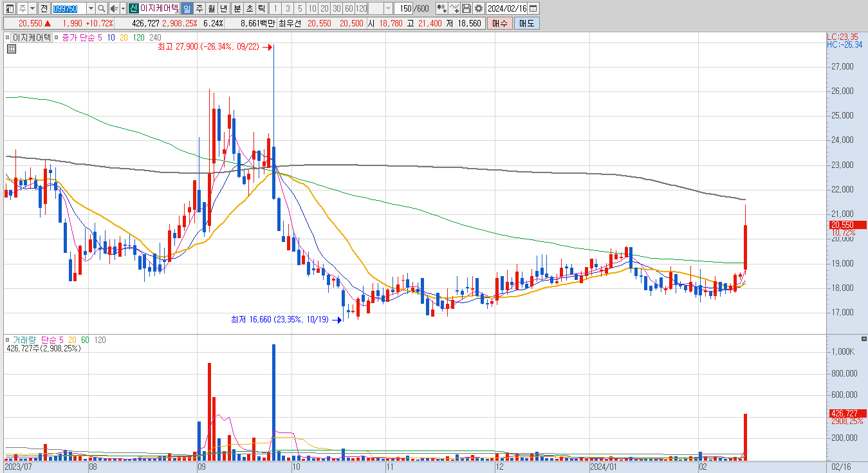868x473 pixels.
Task: Click the blue 10 moving average legend
Action: (111, 38)
